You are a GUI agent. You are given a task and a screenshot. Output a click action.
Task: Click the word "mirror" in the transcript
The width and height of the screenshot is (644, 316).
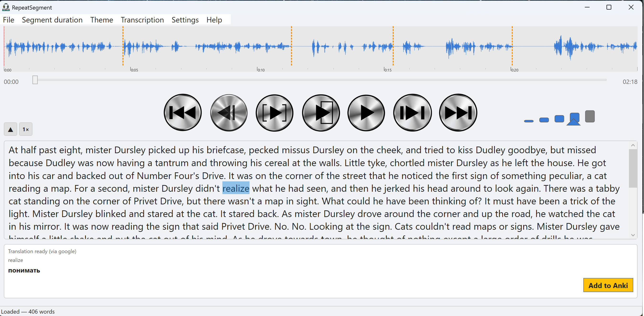pos(47,227)
